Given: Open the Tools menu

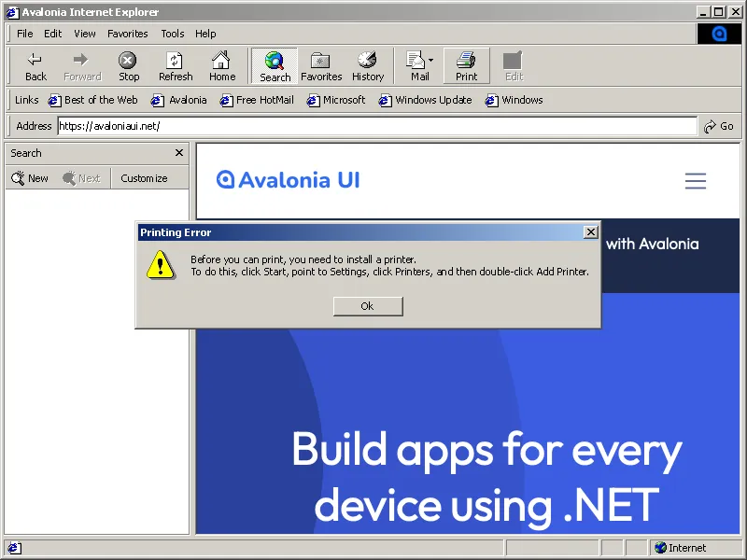Looking at the screenshot, I should (172, 34).
